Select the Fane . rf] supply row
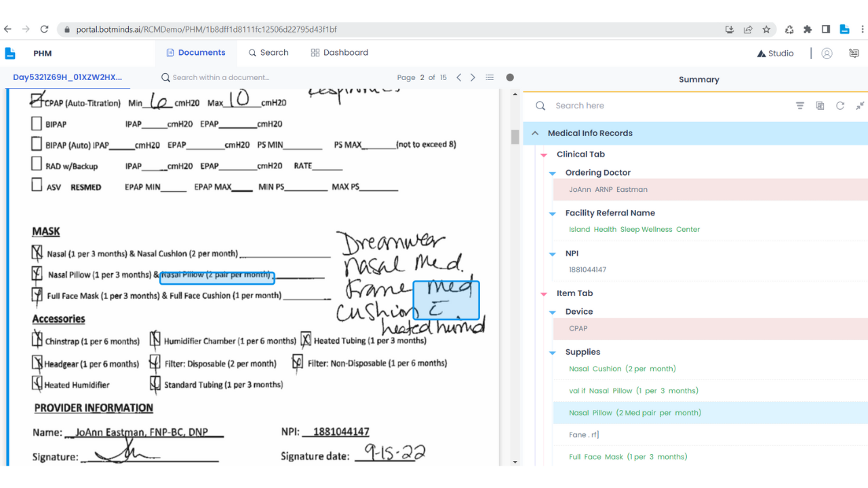The image size is (868, 488). [584, 435]
